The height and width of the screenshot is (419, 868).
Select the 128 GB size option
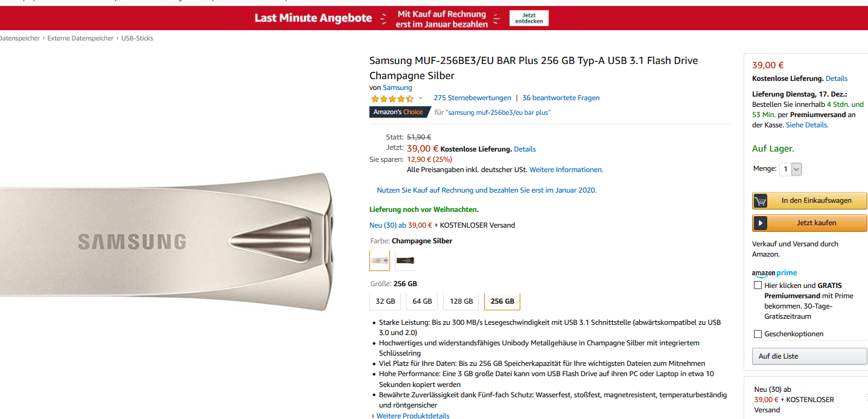[x=461, y=301]
